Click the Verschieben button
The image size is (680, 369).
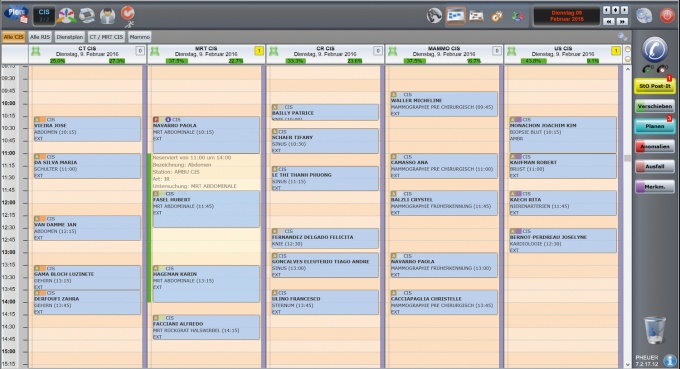coord(655,106)
